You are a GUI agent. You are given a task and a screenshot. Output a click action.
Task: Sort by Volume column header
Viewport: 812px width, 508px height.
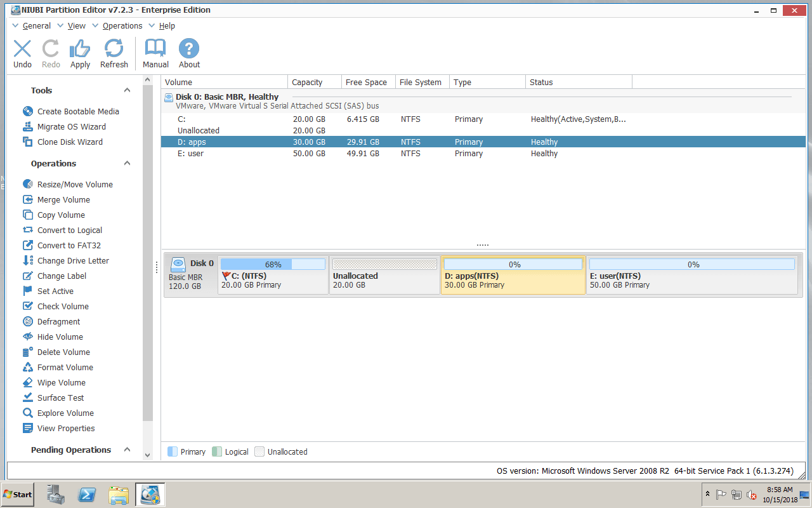(x=225, y=82)
